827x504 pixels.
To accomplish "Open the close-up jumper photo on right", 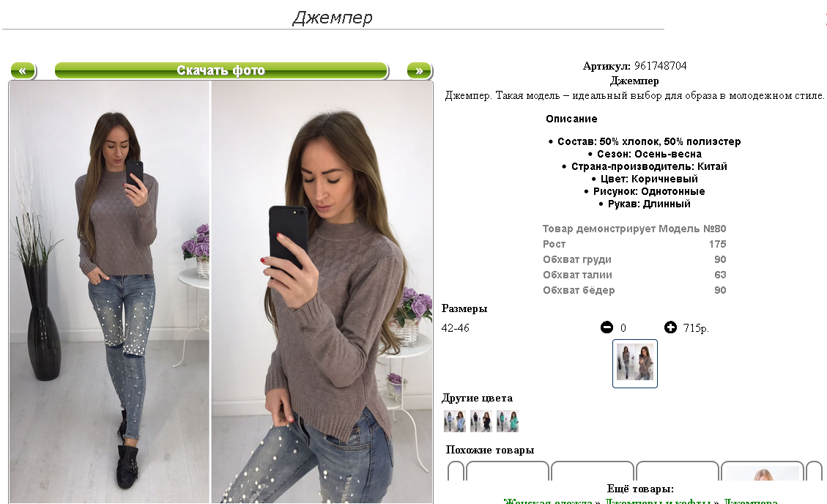I will (322, 292).
